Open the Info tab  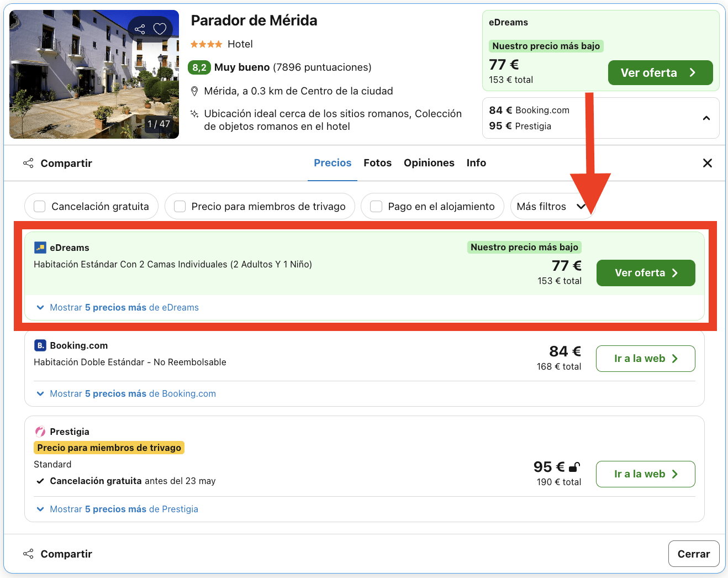(x=476, y=163)
